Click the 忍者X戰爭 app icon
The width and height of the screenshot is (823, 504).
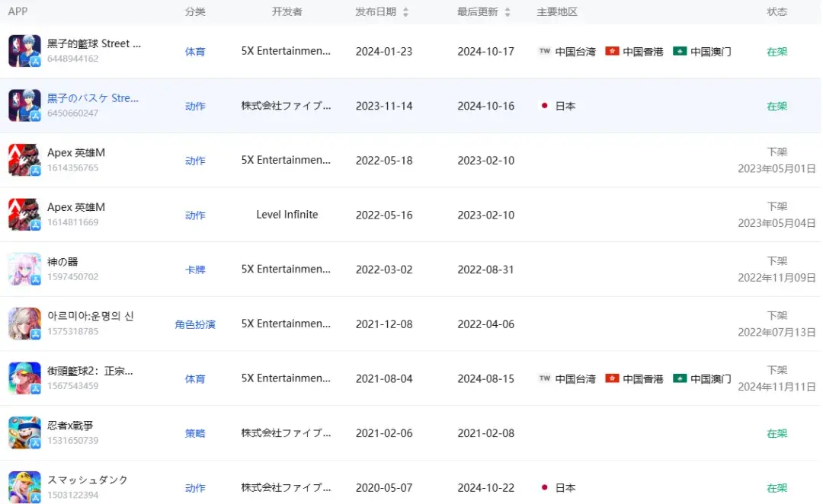point(24,432)
